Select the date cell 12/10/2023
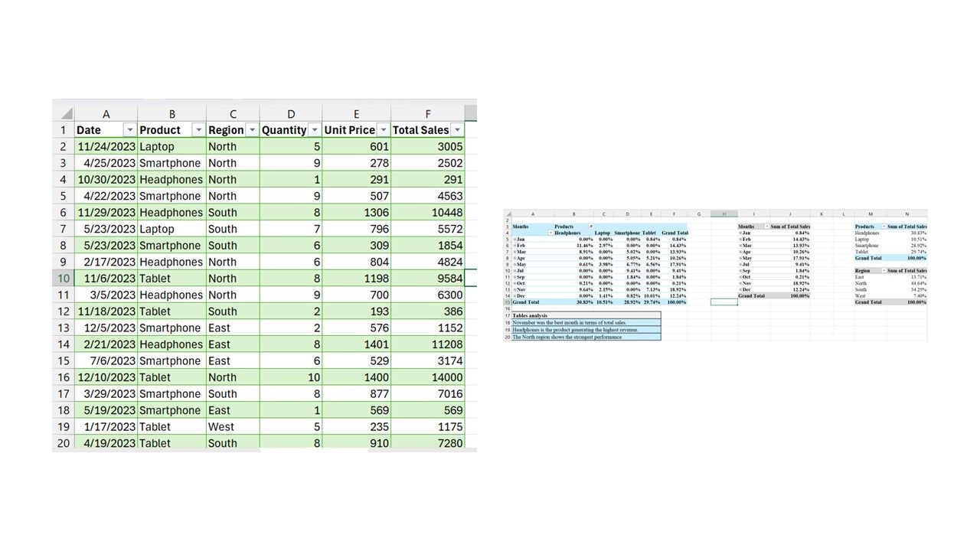This screenshot has height=551, width=980. (106, 377)
